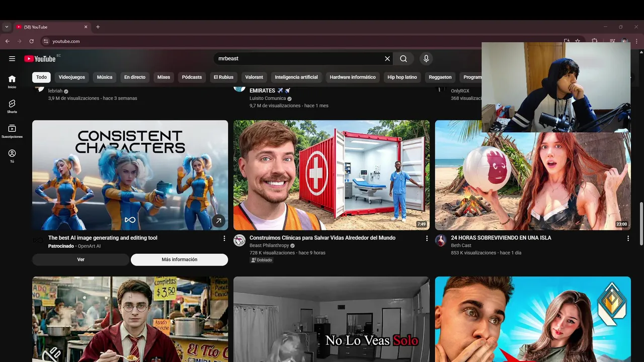The image size is (644, 362).
Task: Click the browser forward arrow
Action: [x=19, y=41]
